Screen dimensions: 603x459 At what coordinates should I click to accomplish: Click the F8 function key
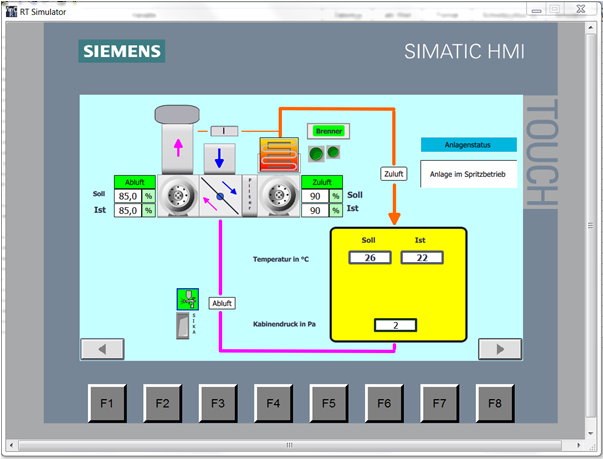(x=495, y=403)
